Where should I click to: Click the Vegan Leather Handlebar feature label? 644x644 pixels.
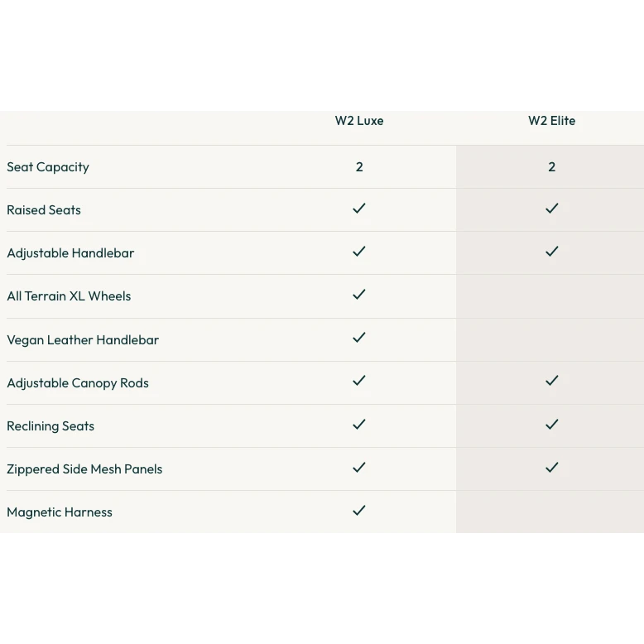(83, 340)
